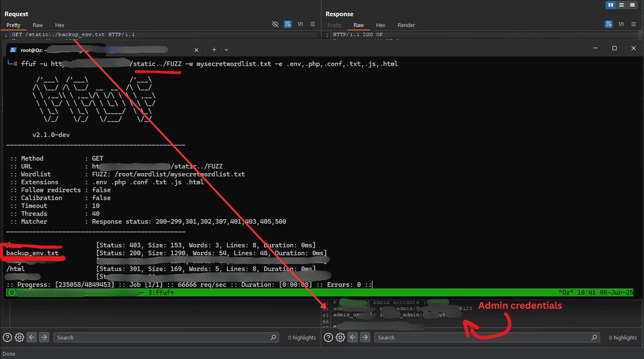Open a new terminal tab with plus
644x359 pixels.
pyautogui.click(x=214, y=49)
